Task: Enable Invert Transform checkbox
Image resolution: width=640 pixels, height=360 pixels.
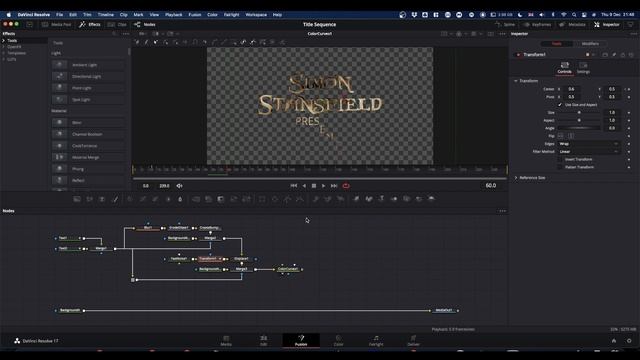Action: click(x=560, y=159)
